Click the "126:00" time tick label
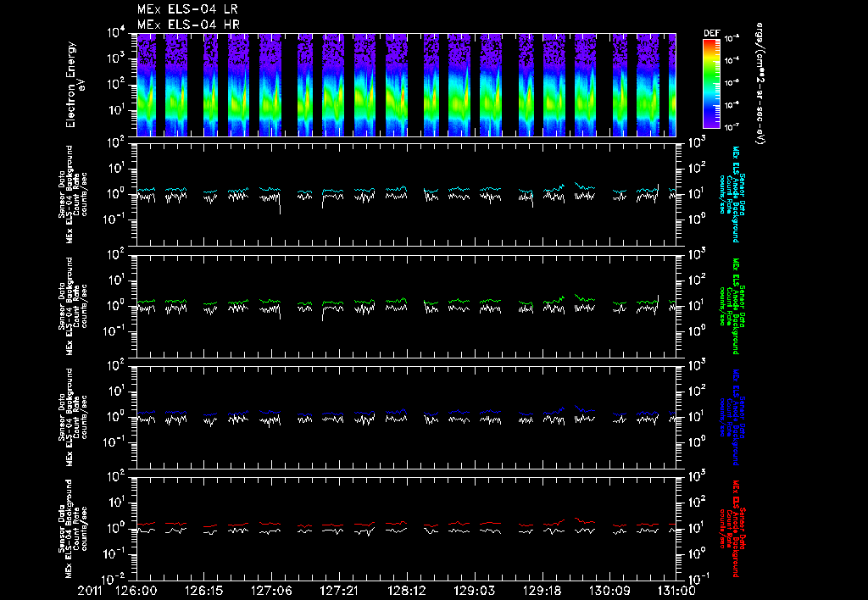This screenshot has width=868, height=600. (136, 591)
